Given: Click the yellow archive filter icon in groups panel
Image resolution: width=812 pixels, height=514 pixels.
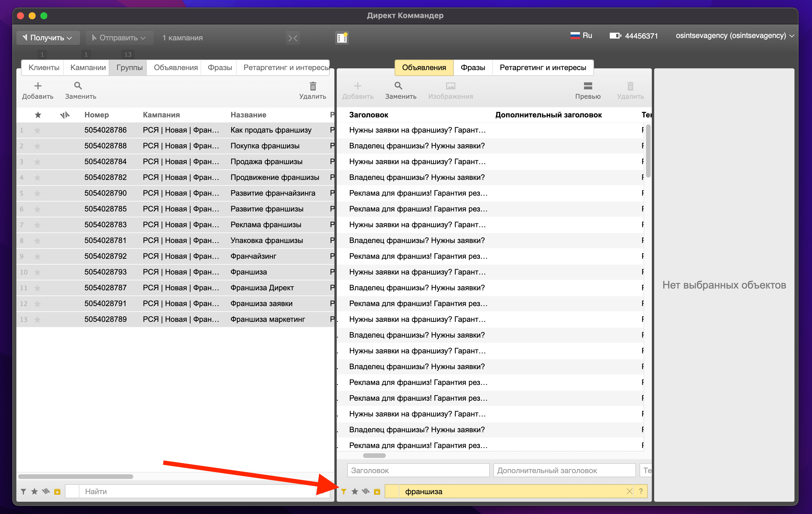Looking at the screenshot, I should [x=57, y=492].
